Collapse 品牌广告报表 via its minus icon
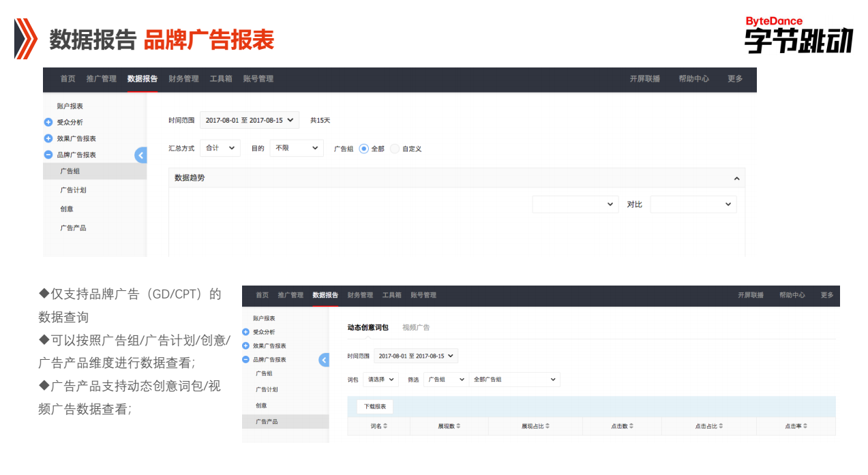This screenshot has width=868, height=475. 49,154
